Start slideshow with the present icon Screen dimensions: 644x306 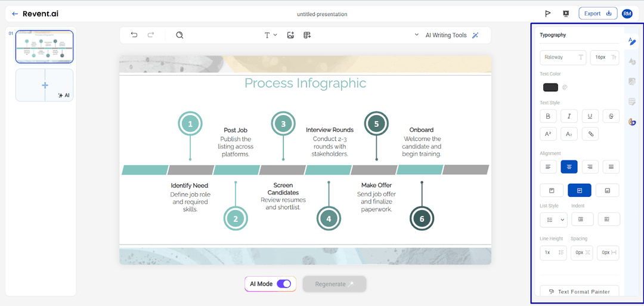565,14
